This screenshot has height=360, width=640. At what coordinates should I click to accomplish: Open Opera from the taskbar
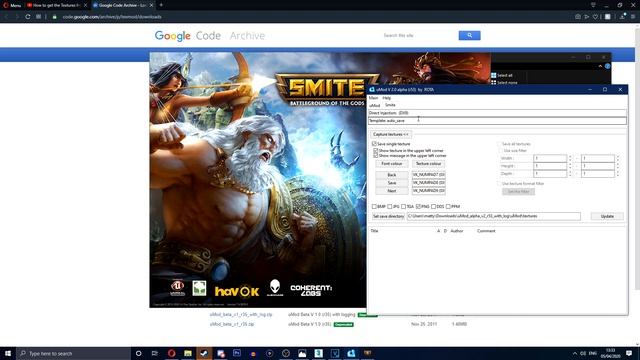[x=171, y=353]
